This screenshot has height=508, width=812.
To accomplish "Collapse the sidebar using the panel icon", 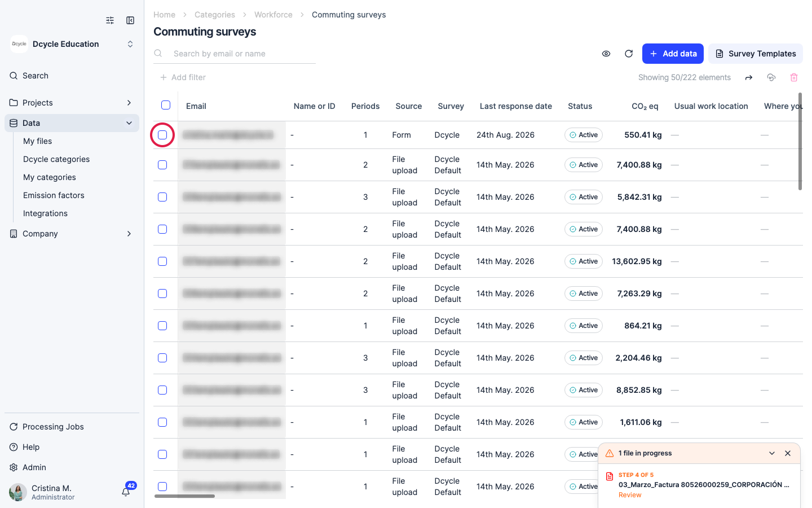I will [130, 20].
